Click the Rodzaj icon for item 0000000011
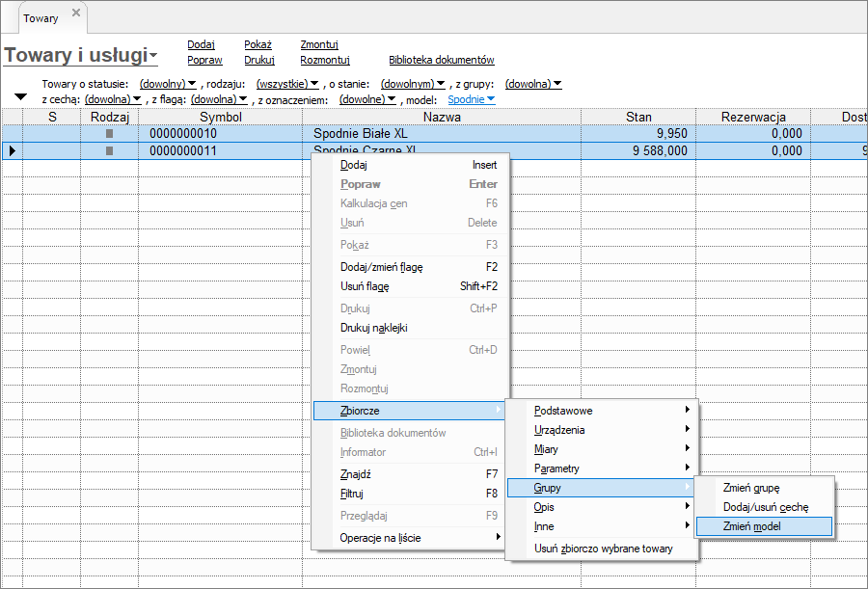 pyautogui.click(x=109, y=151)
